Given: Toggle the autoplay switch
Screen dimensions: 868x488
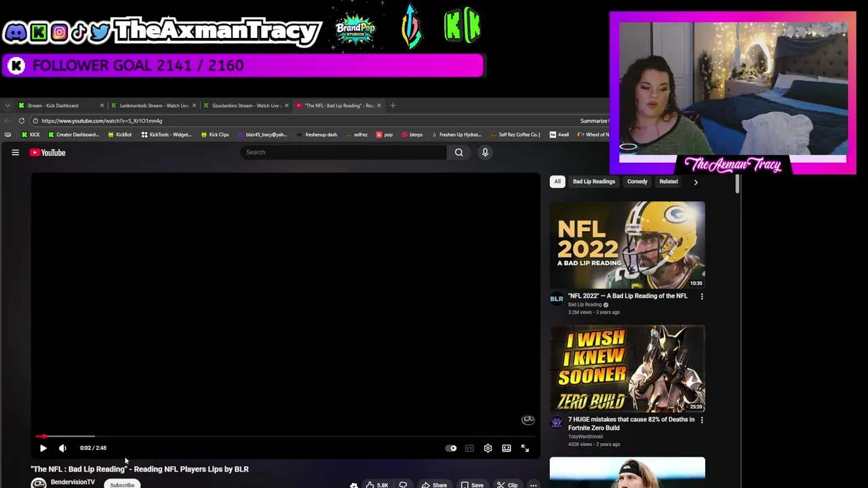Looking at the screenshot, I should pos(451,448).
